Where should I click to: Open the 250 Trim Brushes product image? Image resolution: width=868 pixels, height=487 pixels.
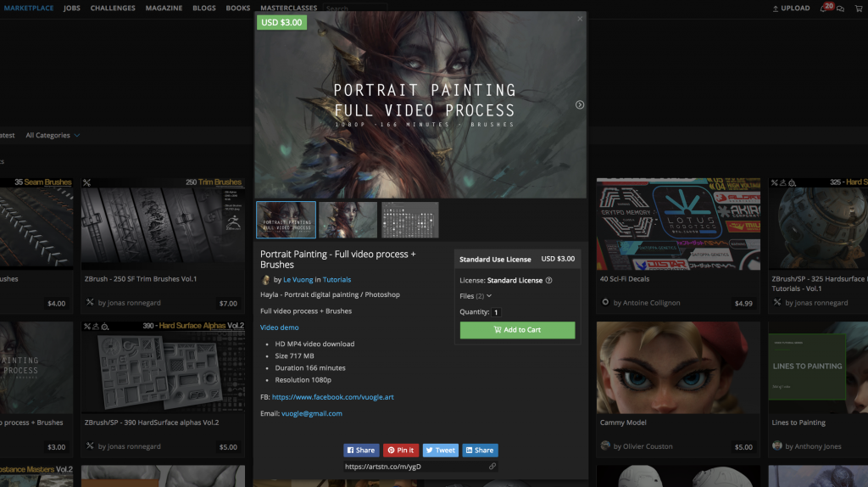163,224
